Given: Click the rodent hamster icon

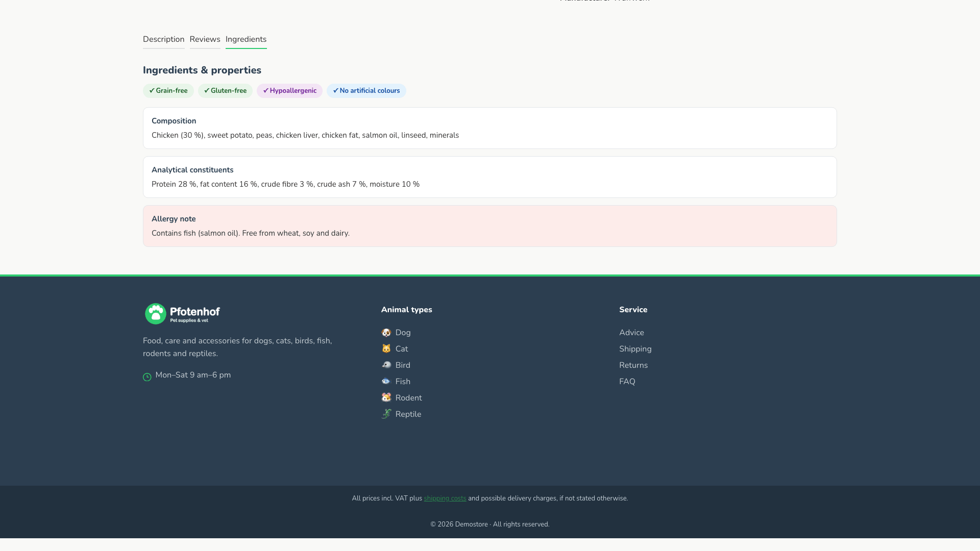Looking at the screenshot, I should click(386, 398).
